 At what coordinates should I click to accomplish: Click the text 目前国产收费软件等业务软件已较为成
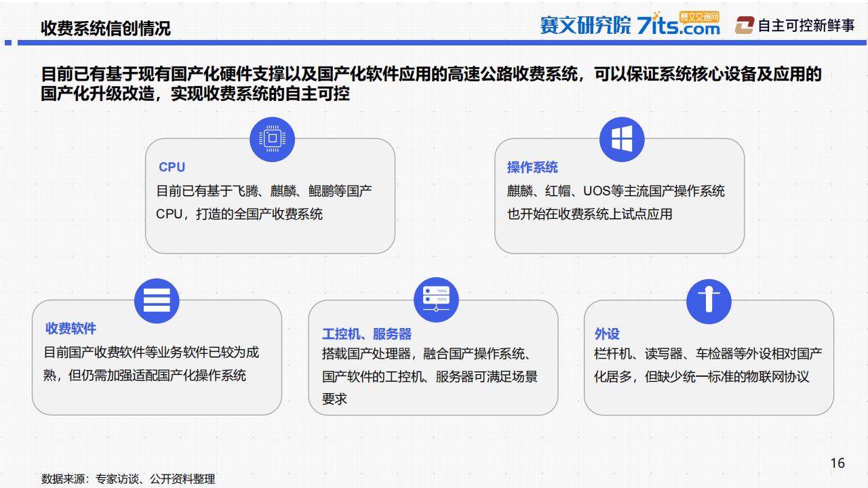(151, 352)
